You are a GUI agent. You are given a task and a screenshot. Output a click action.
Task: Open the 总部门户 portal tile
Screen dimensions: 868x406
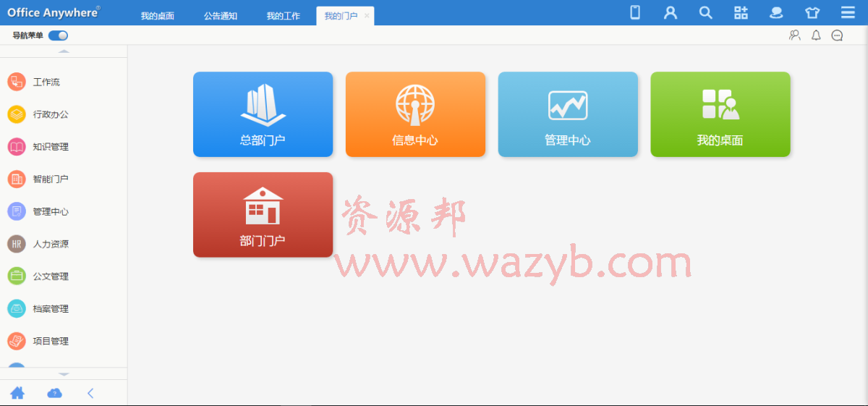263,114
